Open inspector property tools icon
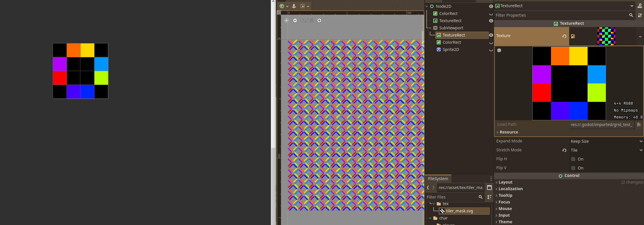The height and width of the screenshot is (225, 644). click(x=640, y=15)
